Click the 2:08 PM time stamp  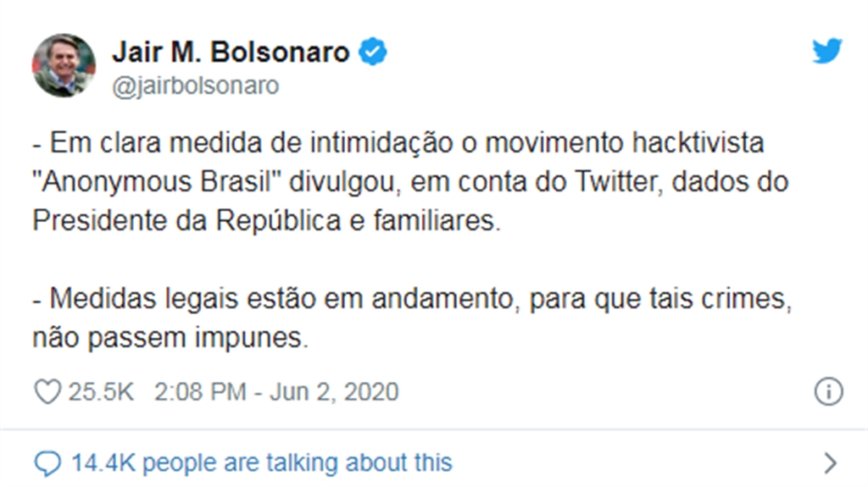pyautogui.click(x=200, y=392)
